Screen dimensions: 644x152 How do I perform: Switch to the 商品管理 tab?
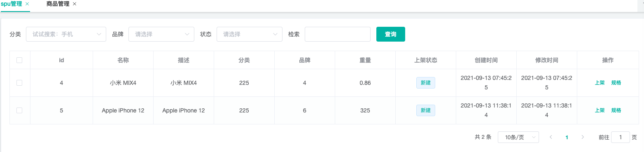click(58, 4)
